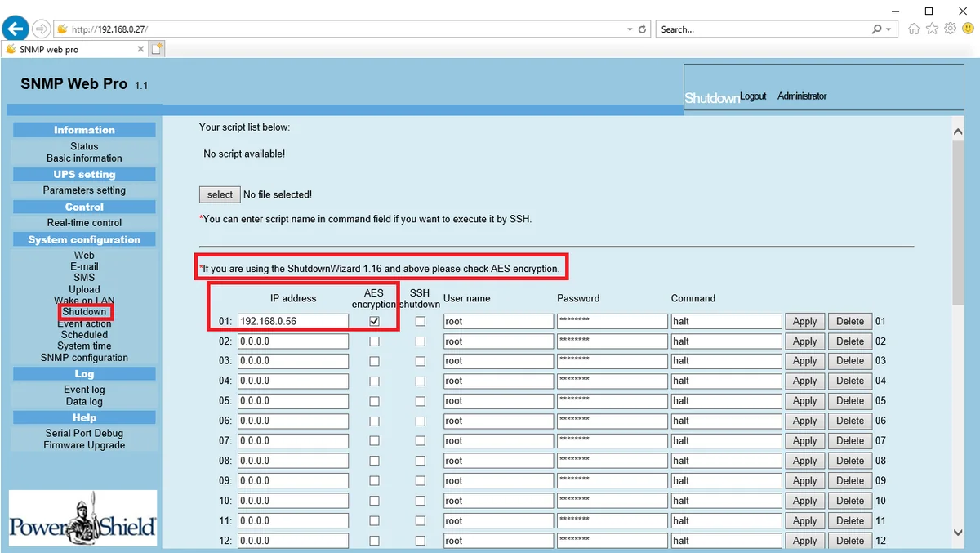Enable AES encryption for row 08
Viewport: 980px width, 553px height.
374,461
